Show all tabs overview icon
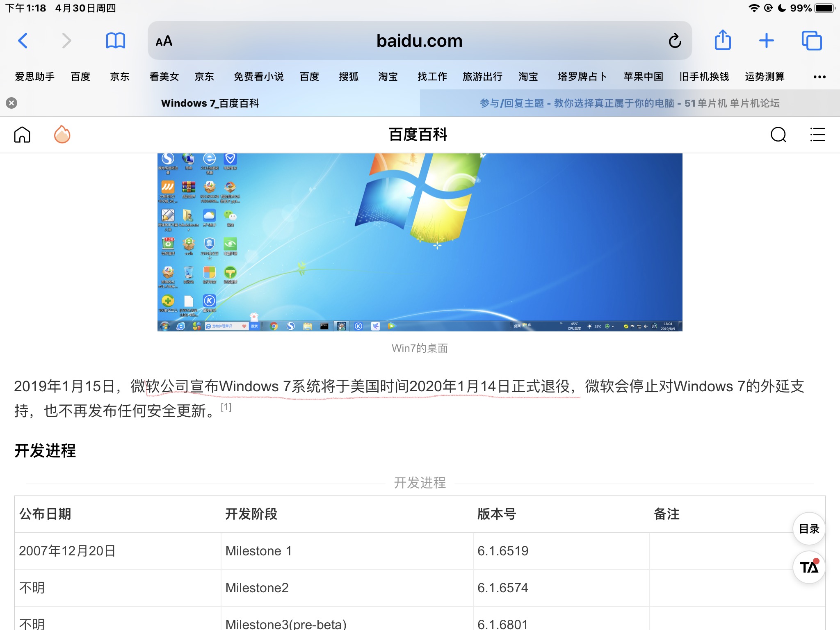 [x=812, y=41]
